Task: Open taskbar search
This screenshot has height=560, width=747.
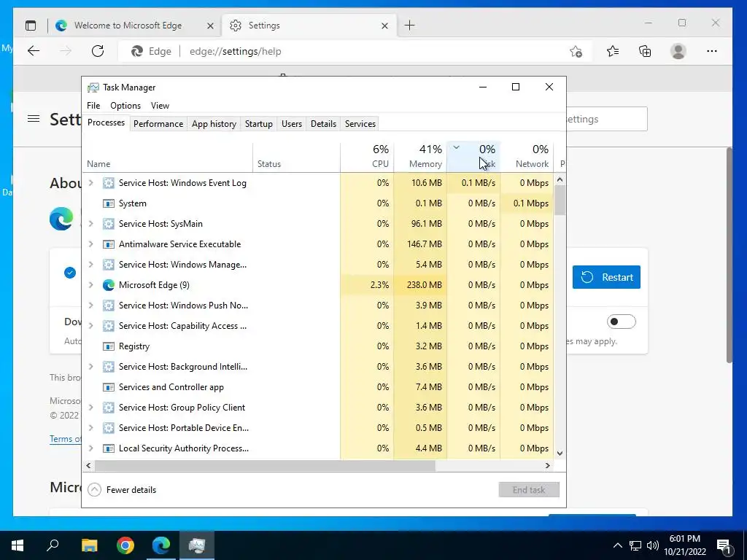Action: pyautogui.click(x=53, y=545)
